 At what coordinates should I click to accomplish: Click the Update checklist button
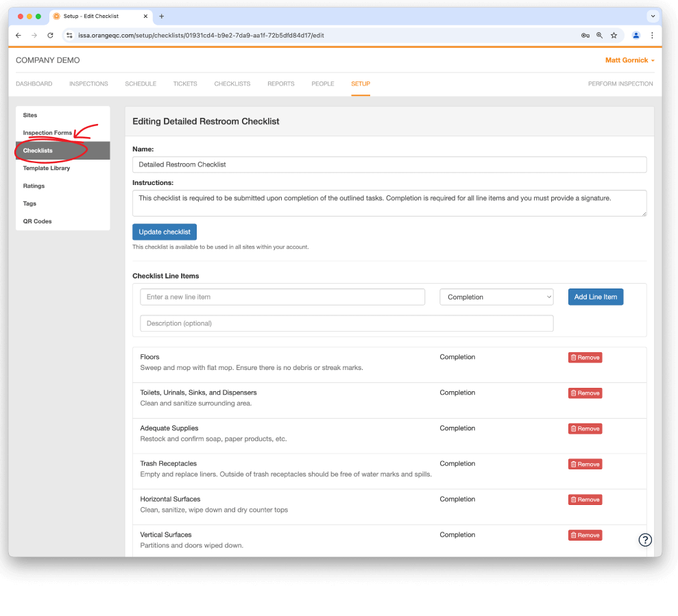[165, 232]
